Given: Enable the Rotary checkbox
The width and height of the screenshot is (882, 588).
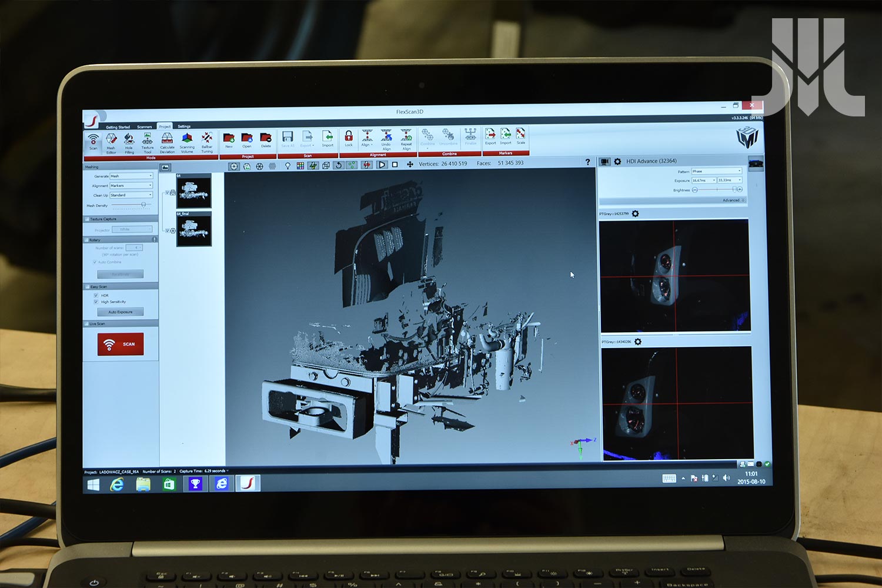Looking at the screenshot, I should [87, 240].
